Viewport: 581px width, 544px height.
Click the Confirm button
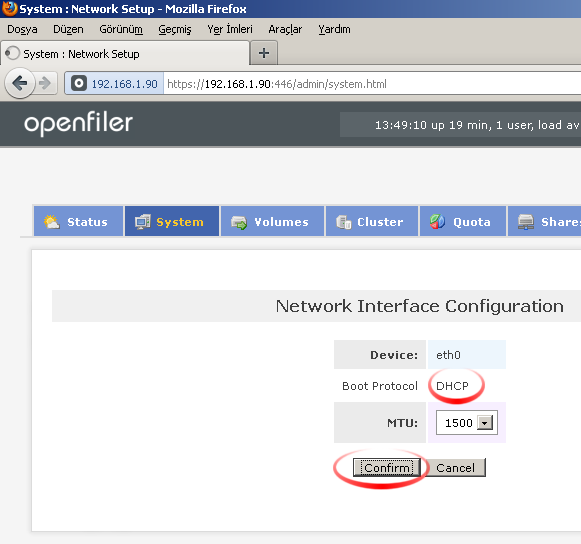[x=387, y=468]
